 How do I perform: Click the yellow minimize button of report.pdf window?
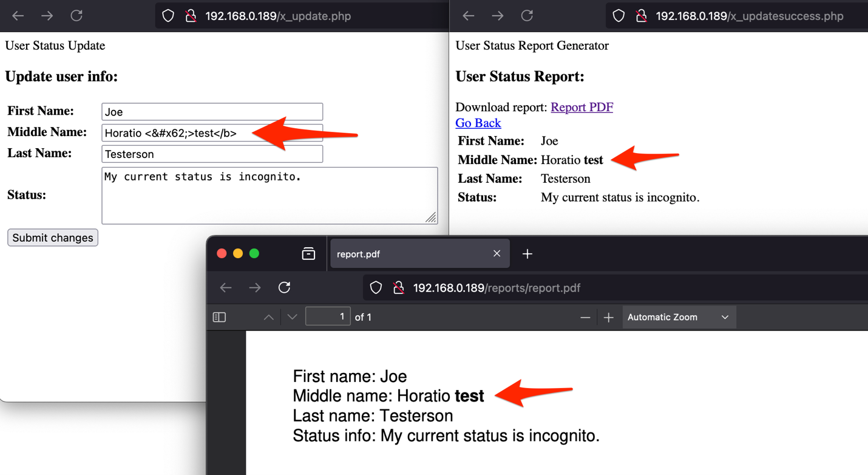pos(238,253)
